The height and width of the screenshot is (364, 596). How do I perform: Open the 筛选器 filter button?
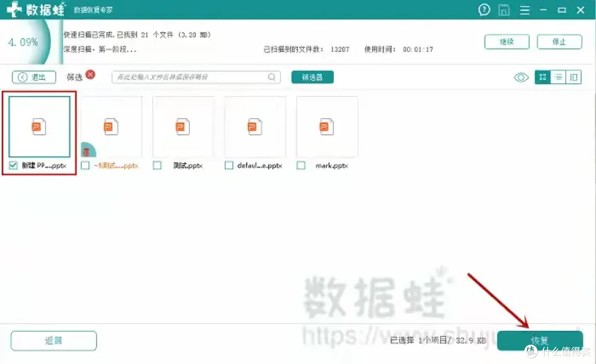point(312,77)
